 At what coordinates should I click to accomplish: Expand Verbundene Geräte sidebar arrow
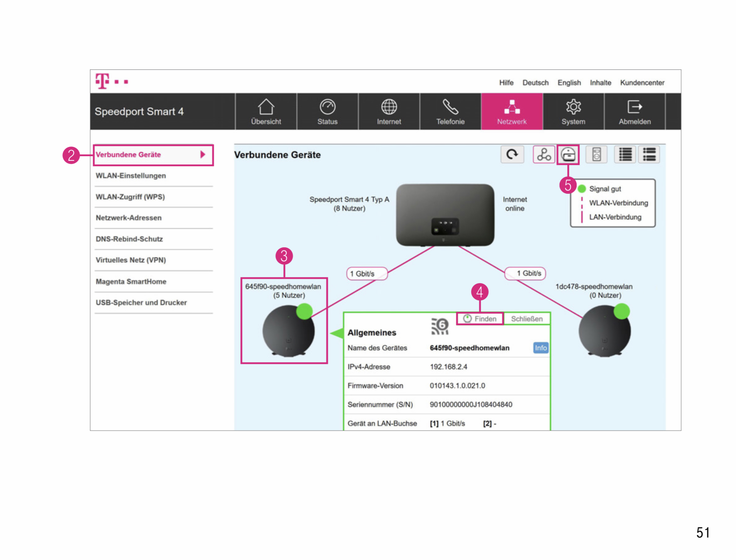(x=203, y=155)
